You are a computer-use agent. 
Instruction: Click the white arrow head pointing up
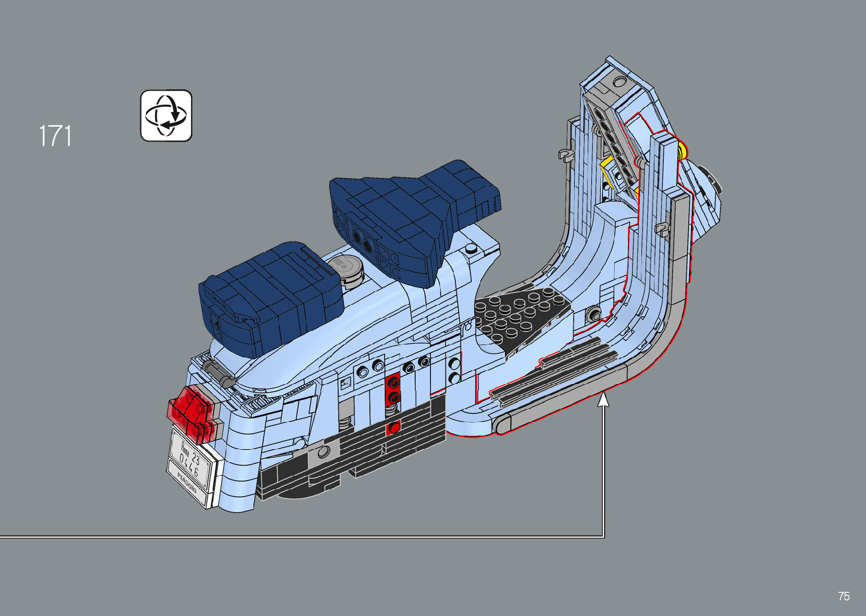[604, 399]
